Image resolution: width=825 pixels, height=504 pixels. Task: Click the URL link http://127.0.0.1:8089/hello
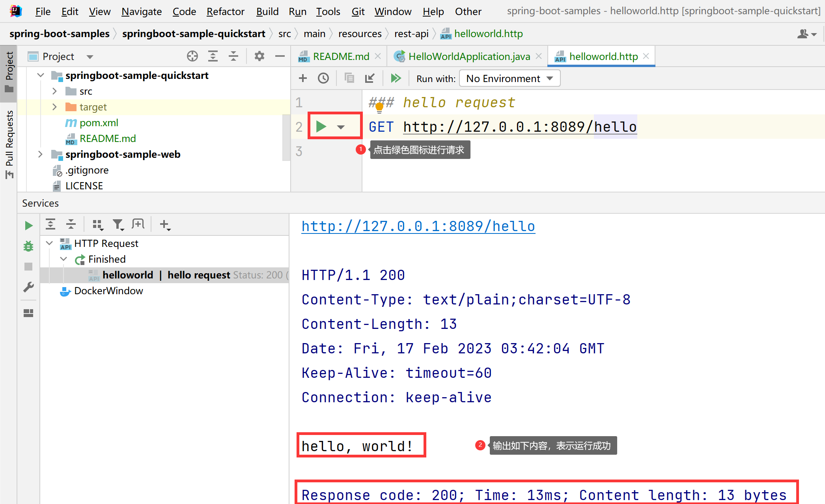tap(418, 226)
